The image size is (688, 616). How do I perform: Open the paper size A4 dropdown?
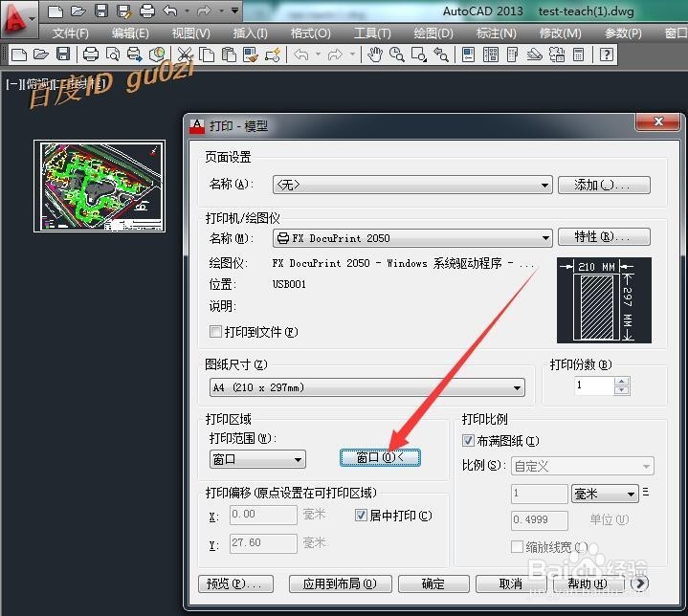[x=367, y=387]
